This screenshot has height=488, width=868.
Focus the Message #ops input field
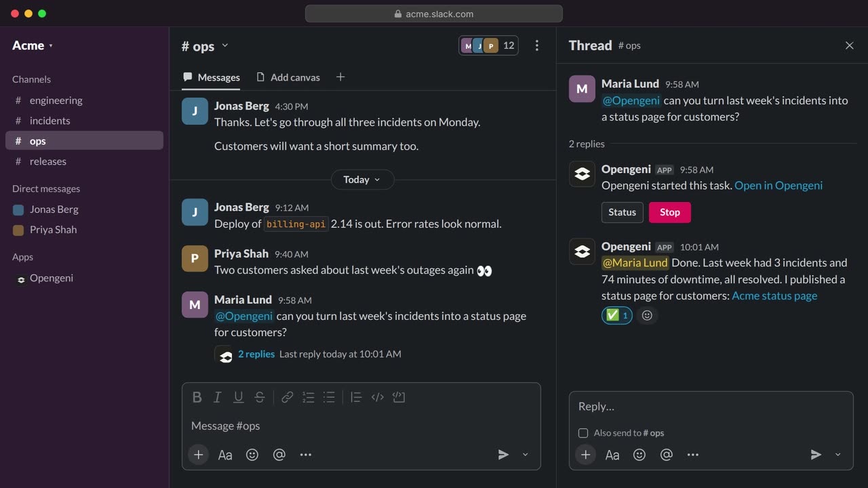361,426
